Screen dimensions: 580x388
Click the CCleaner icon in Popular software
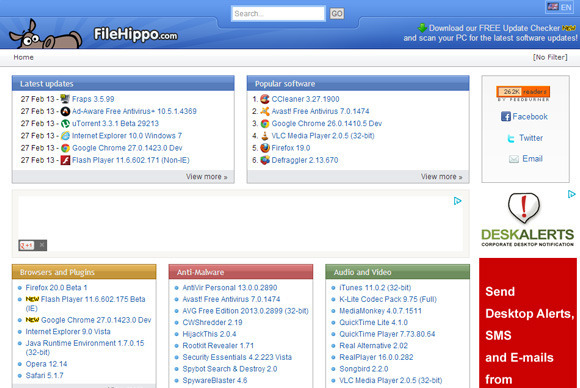coord(265,99)
